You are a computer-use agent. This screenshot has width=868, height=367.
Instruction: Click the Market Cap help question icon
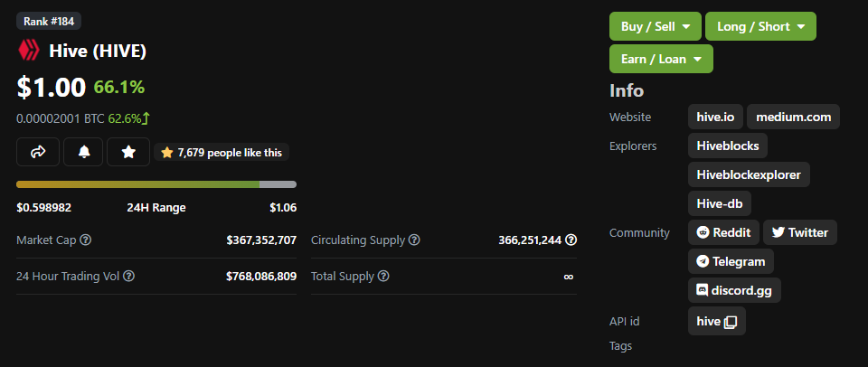[85, 240]
